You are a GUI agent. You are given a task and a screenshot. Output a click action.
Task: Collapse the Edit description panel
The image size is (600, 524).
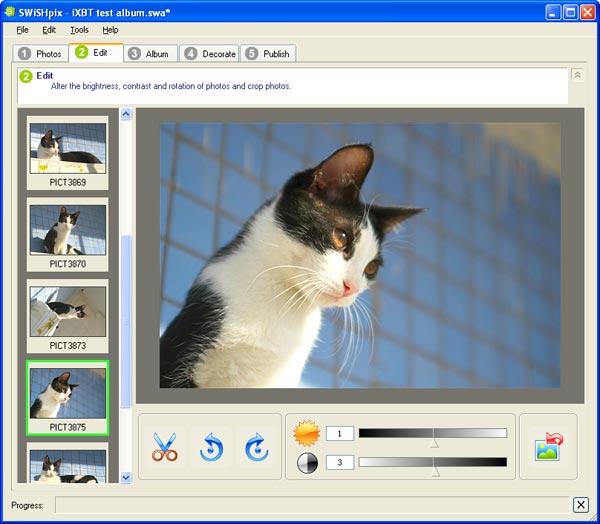[577, 75]
